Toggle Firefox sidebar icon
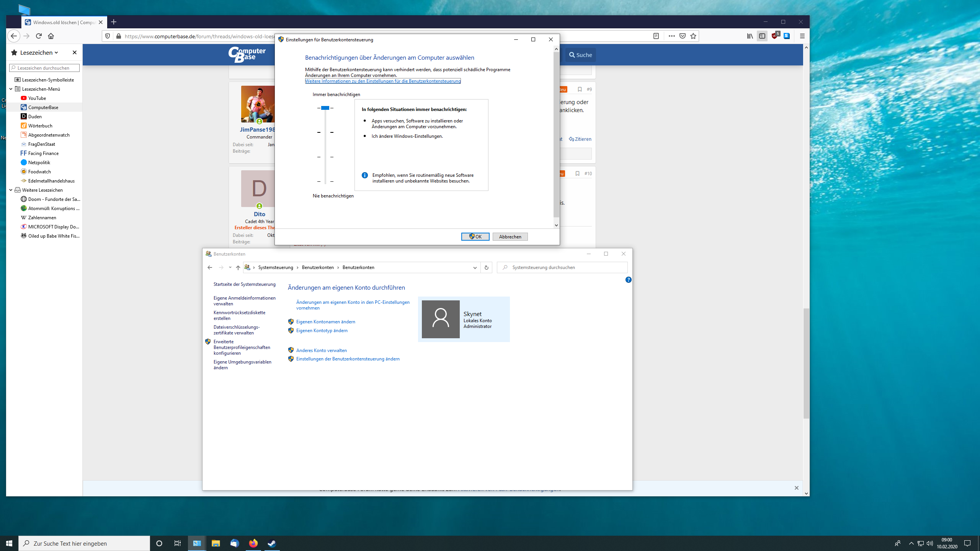The image size is (980, 551). 762,36
